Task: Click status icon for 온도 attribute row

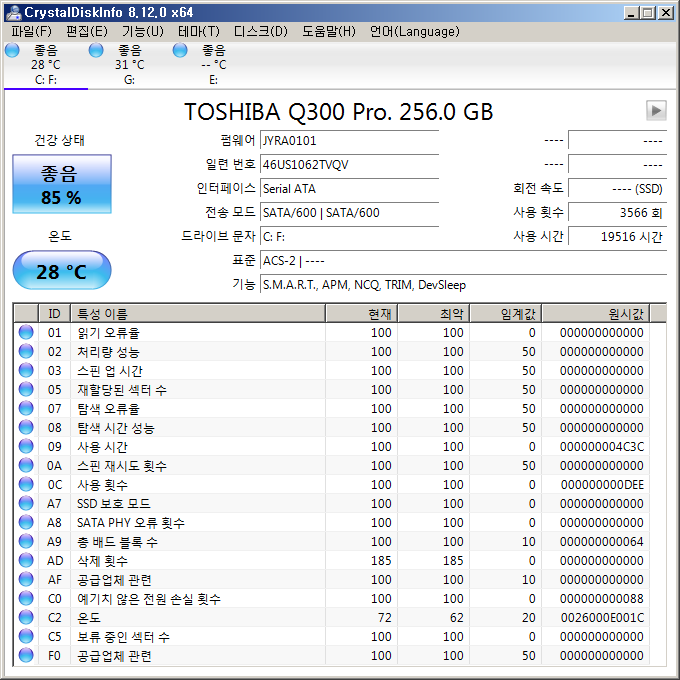Action: pyautogui.click(x=26, y=618)
